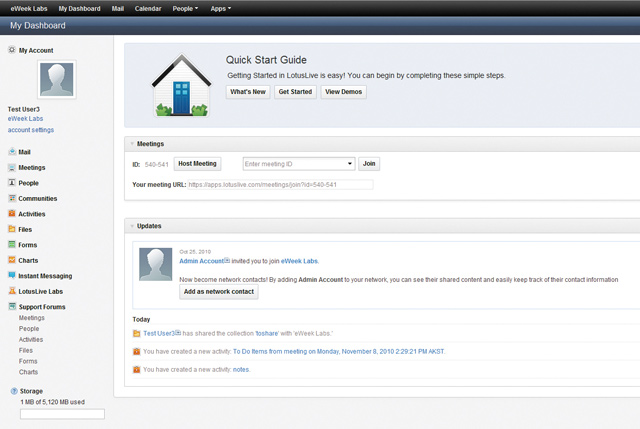This screenshot has height=429, width=640.
Task: Open Meetings under Support Forums
Action: [31, 318]
